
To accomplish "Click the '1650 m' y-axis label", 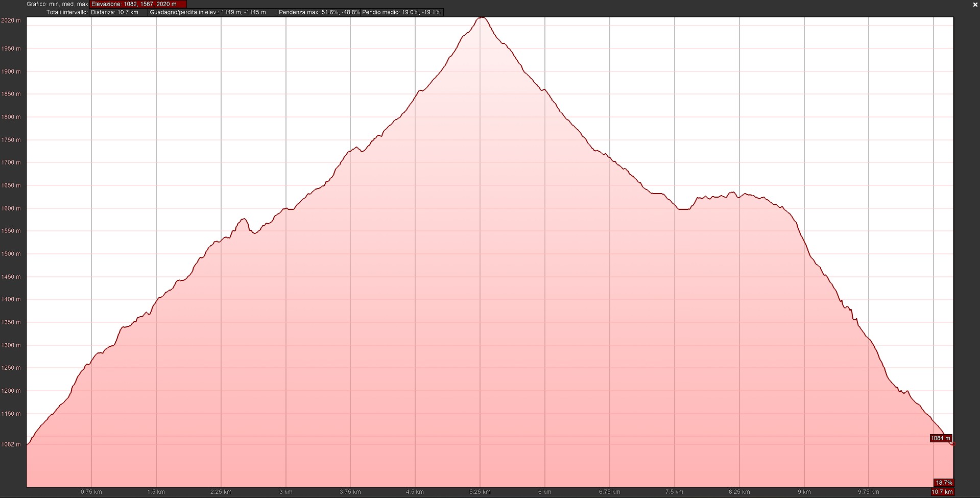I will click(11, 185).
